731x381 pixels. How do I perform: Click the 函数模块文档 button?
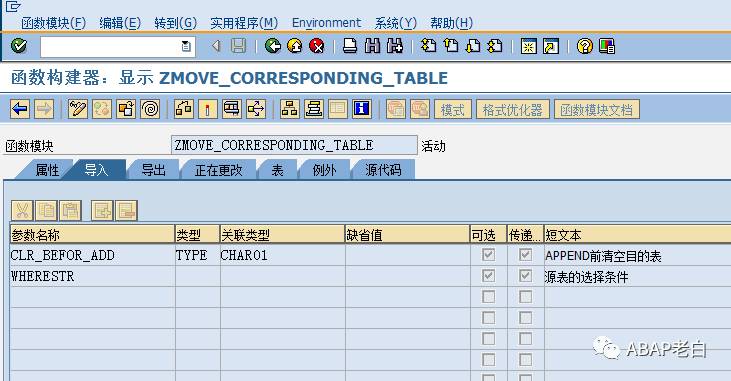pyautogui.click(x=596, y=110)
